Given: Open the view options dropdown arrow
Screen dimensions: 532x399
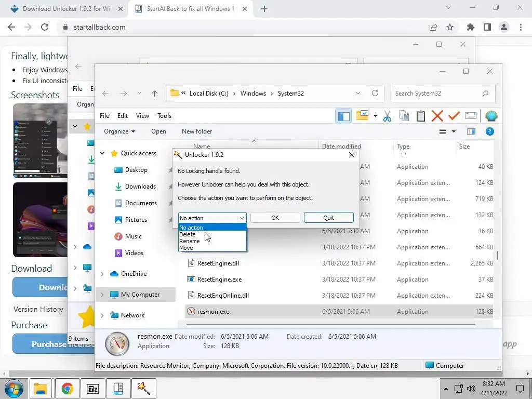Looking at the screenshot, I should (x=454, y=131).
